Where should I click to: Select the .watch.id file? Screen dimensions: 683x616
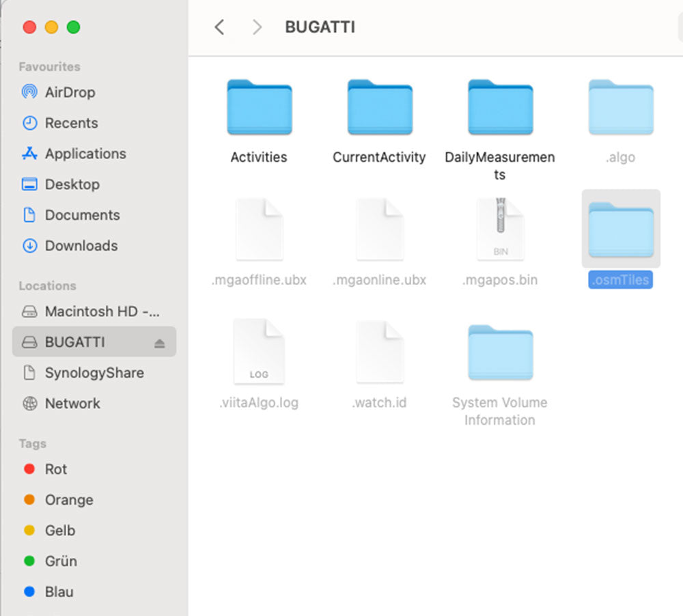click(379, 352)
